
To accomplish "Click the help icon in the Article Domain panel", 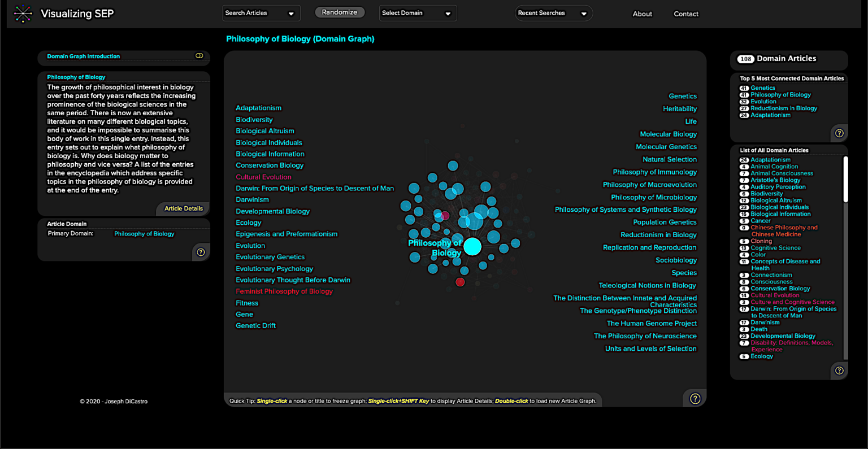I will pos(201,251).
